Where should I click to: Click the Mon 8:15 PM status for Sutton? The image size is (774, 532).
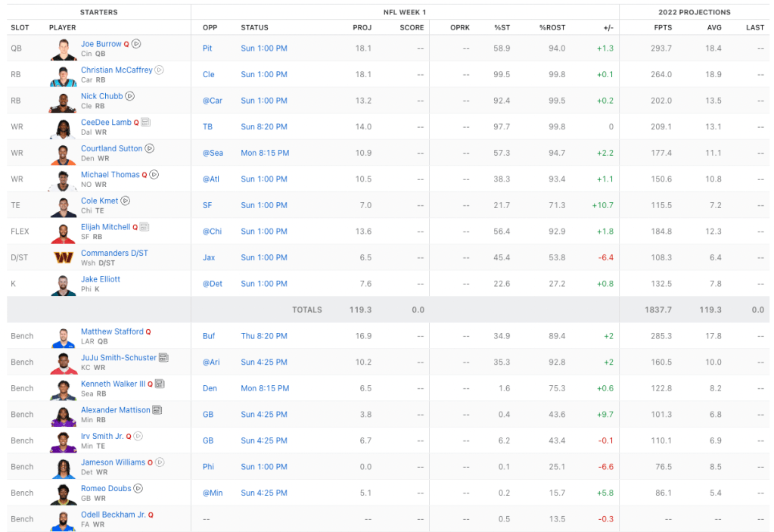[x=265, y=153]
